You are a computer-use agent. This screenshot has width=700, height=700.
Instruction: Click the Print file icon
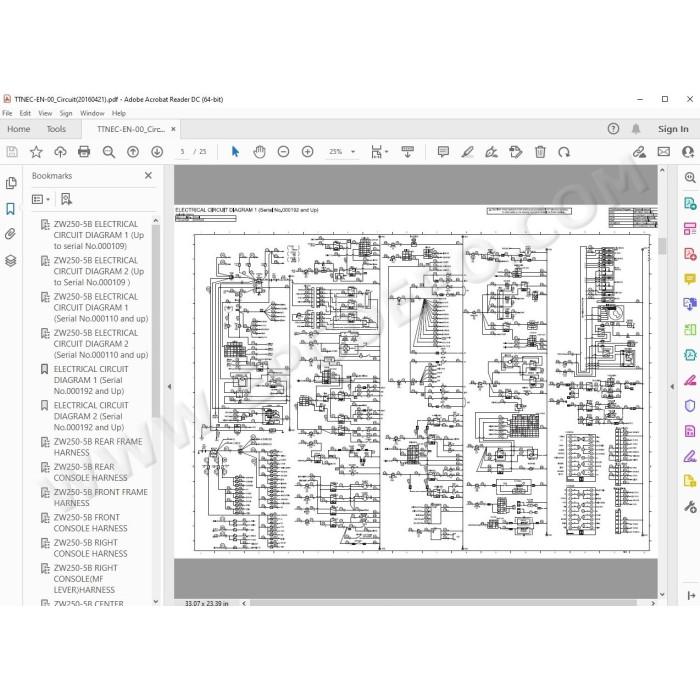tap(84, 152)
